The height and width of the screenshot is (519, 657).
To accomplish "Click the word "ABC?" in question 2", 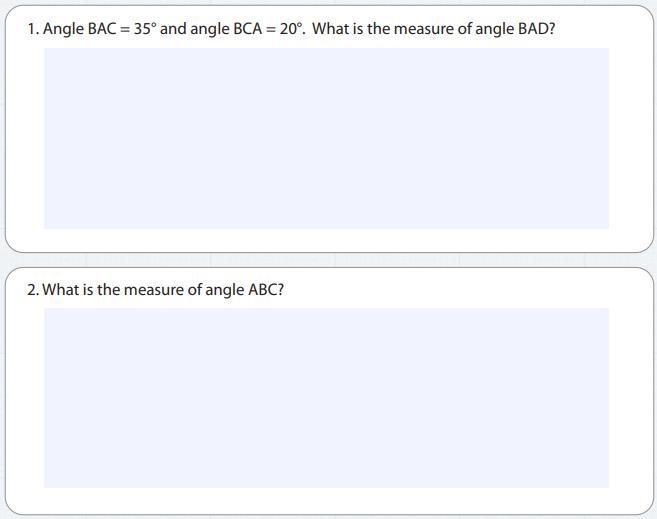I will click(x=266, y=290).
